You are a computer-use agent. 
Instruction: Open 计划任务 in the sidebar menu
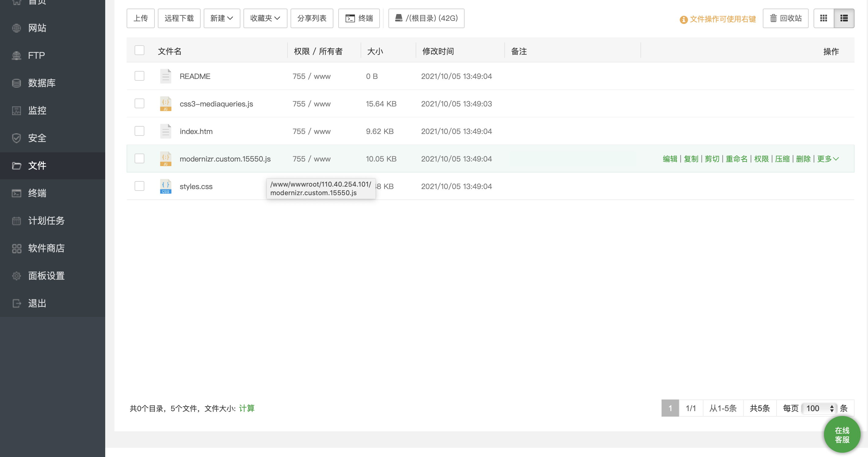click(x=46, y=221)
